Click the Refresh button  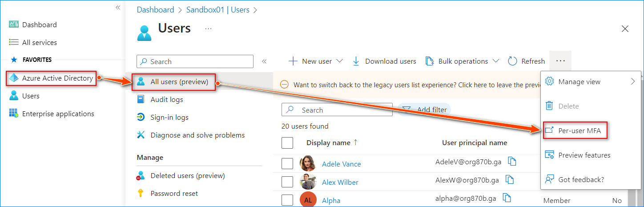[527, 61]
